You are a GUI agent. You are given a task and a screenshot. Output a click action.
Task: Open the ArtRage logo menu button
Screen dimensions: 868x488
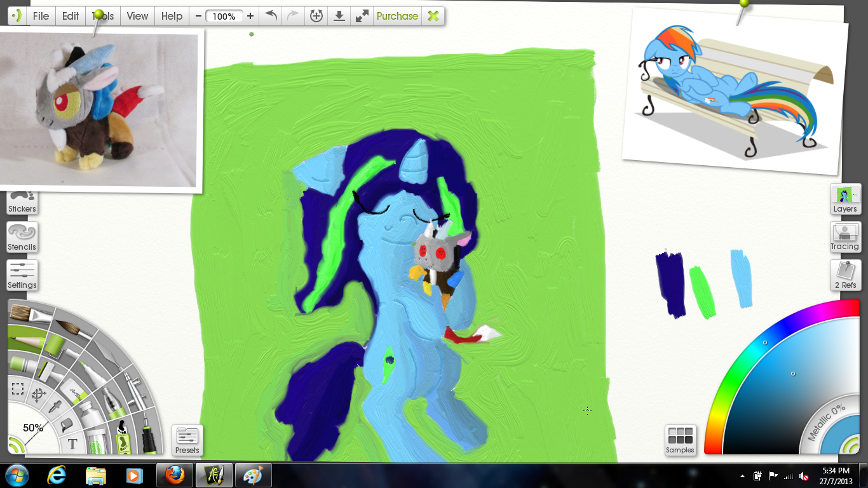pos(17,16)
